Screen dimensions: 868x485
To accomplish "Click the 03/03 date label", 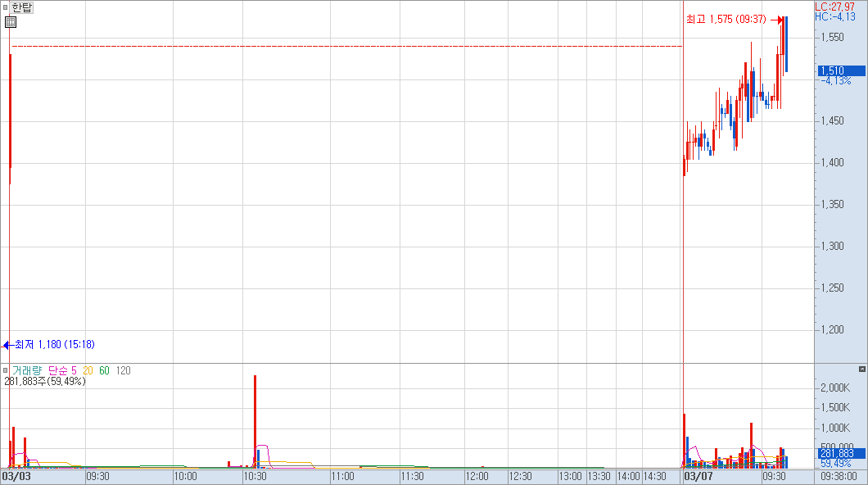I will coord(16,476).
